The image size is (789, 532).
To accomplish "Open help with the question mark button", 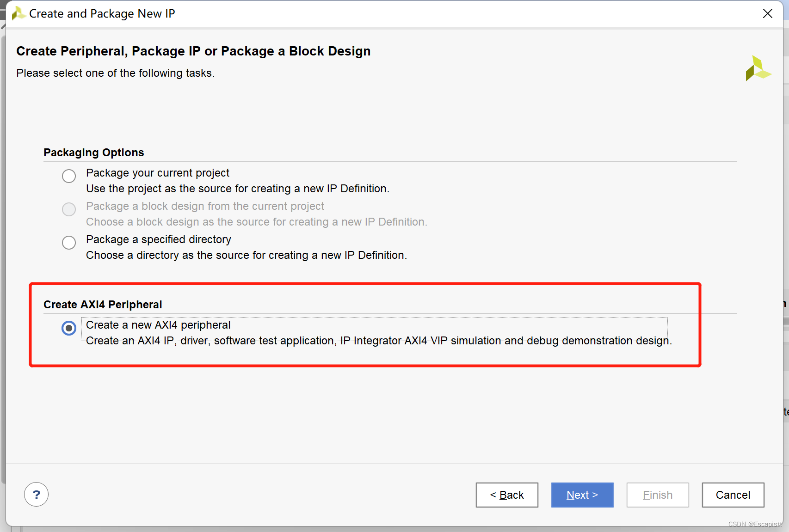I will pos(36,495).
